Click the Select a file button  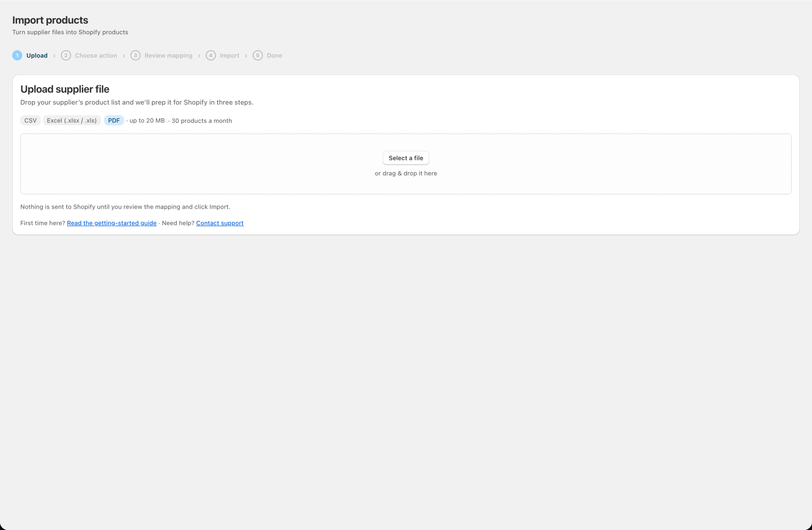click(405, 158)
